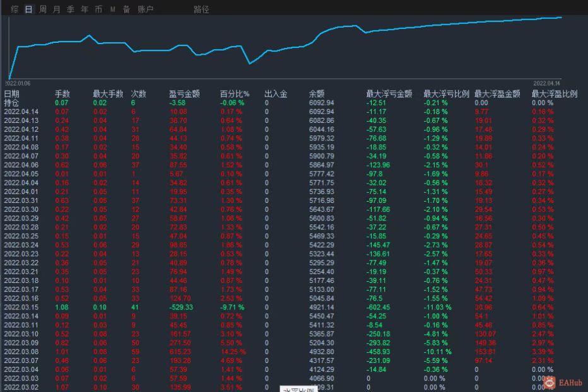
Task: Click the 路径 path button
Action: pos(201,9)
